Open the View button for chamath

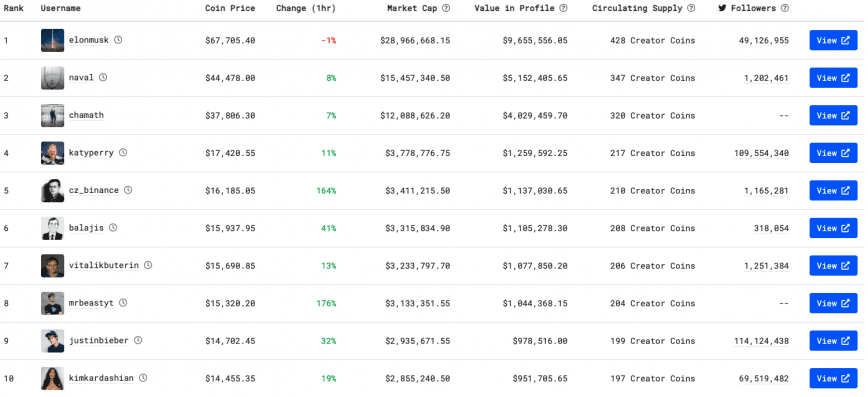click(833, 115)
